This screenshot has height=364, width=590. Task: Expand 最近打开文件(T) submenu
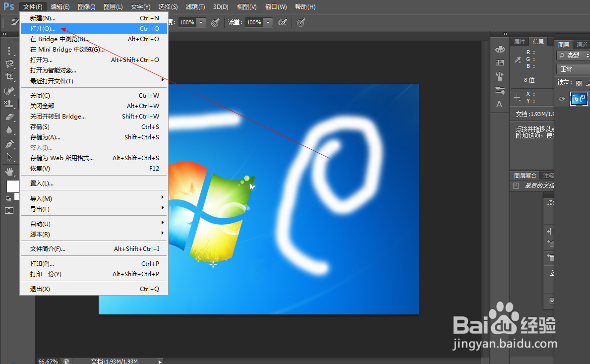coord(94,81)
